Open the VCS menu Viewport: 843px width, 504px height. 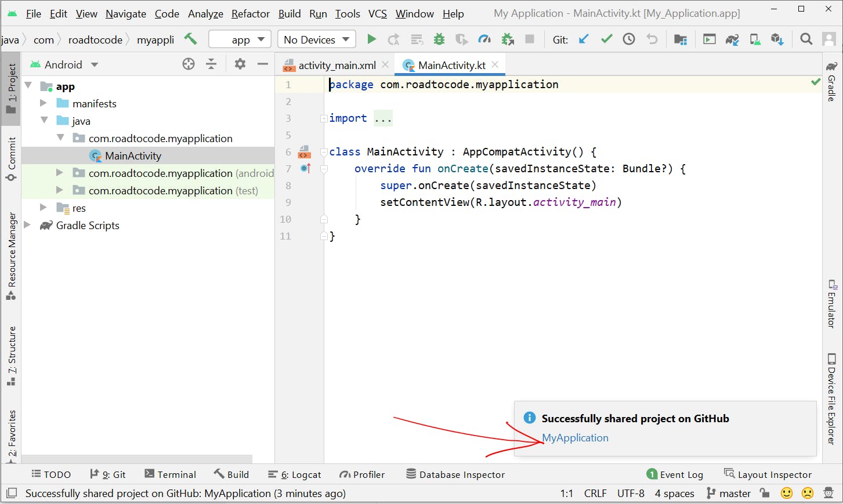click(378, 13)
